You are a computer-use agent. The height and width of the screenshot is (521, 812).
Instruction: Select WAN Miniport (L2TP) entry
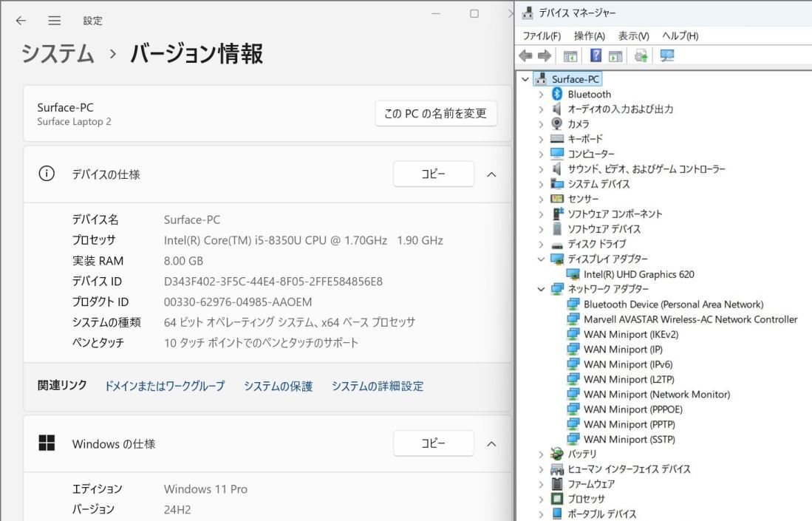tap(629, 380)
